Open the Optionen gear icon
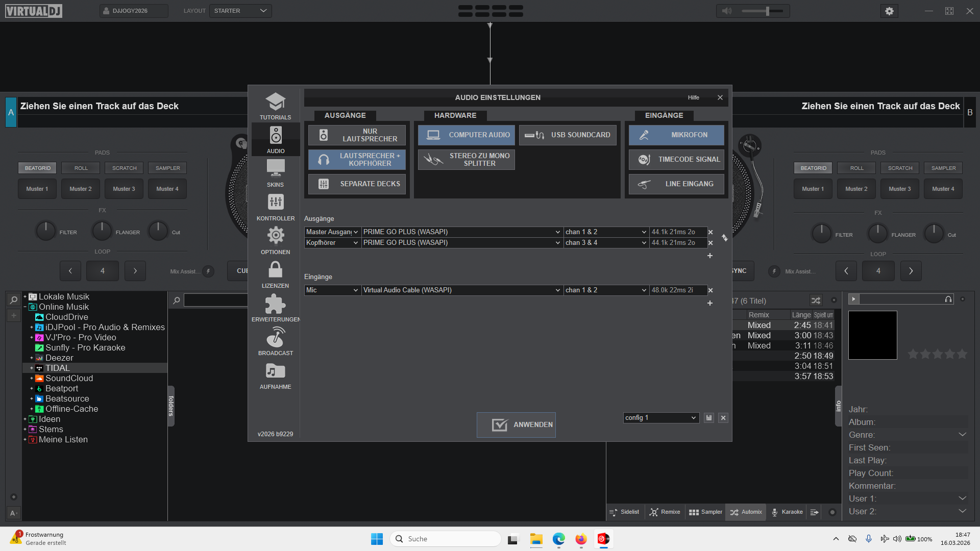The image size is (980, 551). point(275,236)
